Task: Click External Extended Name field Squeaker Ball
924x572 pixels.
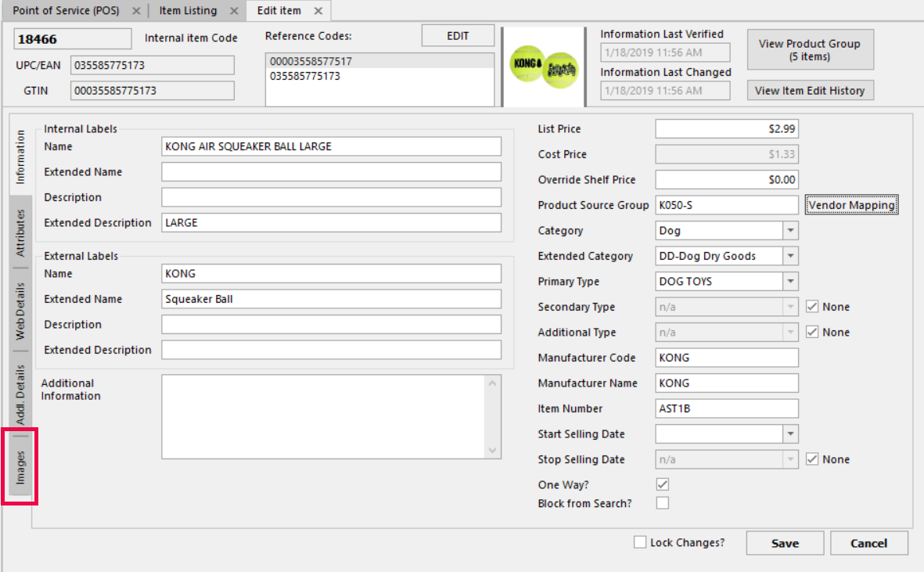Action: click(x=331, y=299)
